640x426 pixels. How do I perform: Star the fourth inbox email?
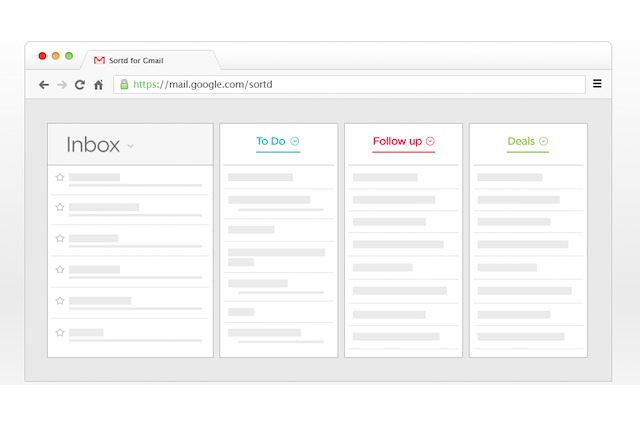pos(60,269)
